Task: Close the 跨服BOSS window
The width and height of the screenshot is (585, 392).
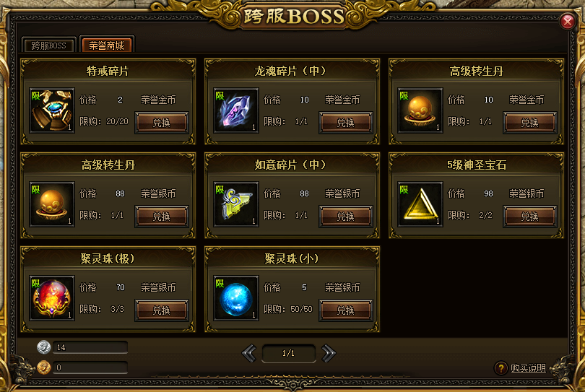Action: 568,21
